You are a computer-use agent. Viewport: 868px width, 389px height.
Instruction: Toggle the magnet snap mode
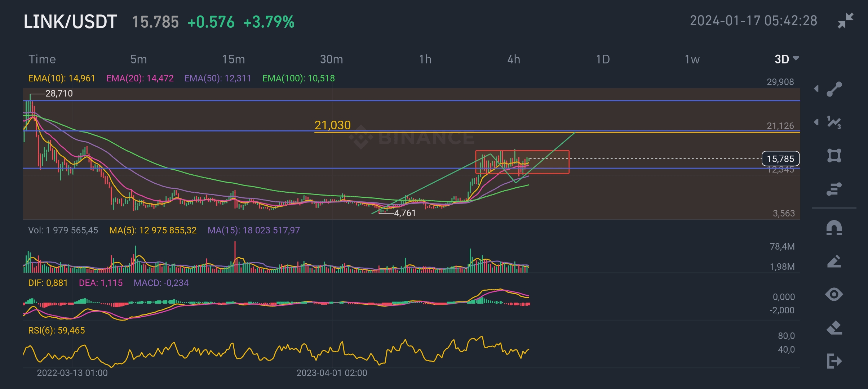(834, 228)
